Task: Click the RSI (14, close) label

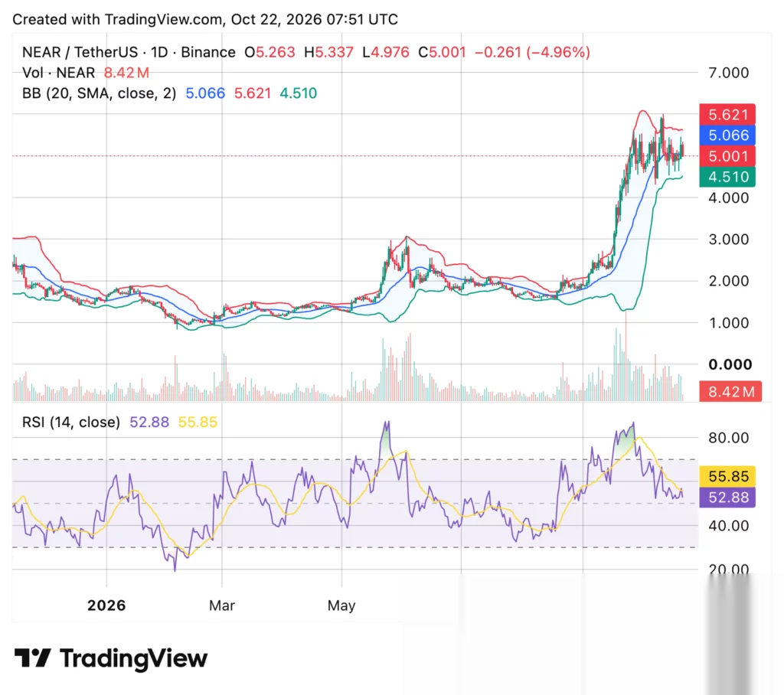Action: (x=71, y=423)
